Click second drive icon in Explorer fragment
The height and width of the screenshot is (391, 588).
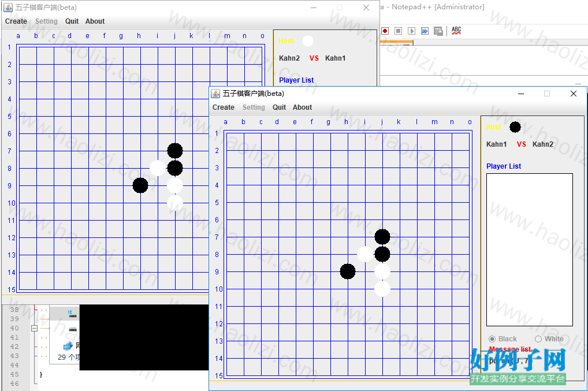click(x=72, y=330)
